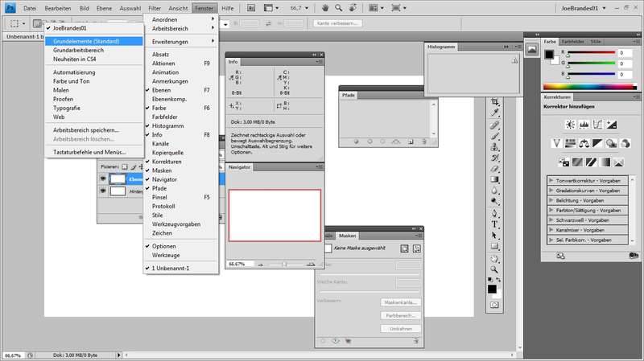
Task: Click the Maskenkante... button
Action: click(400, 302)
